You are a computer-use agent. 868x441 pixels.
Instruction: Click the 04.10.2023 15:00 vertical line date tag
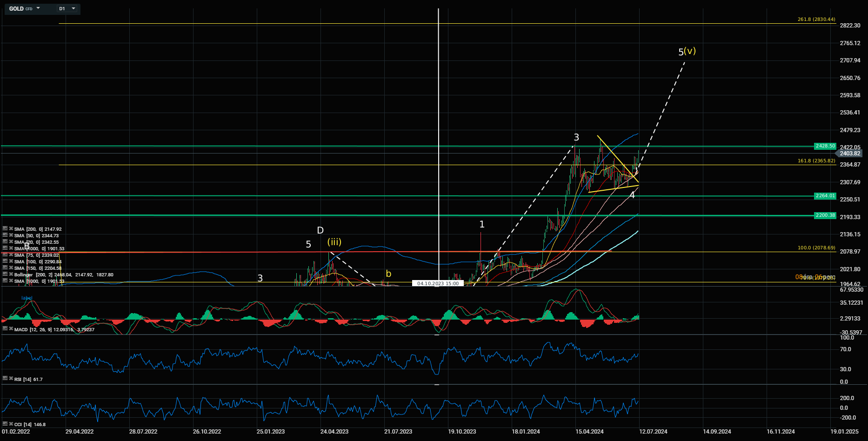(438, 283)
